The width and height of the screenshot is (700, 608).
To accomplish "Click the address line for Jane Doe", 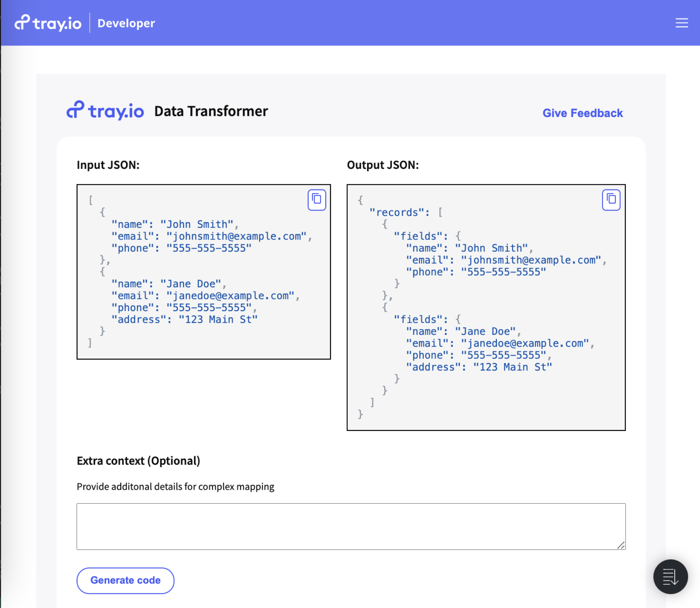I will coord(184,319).
